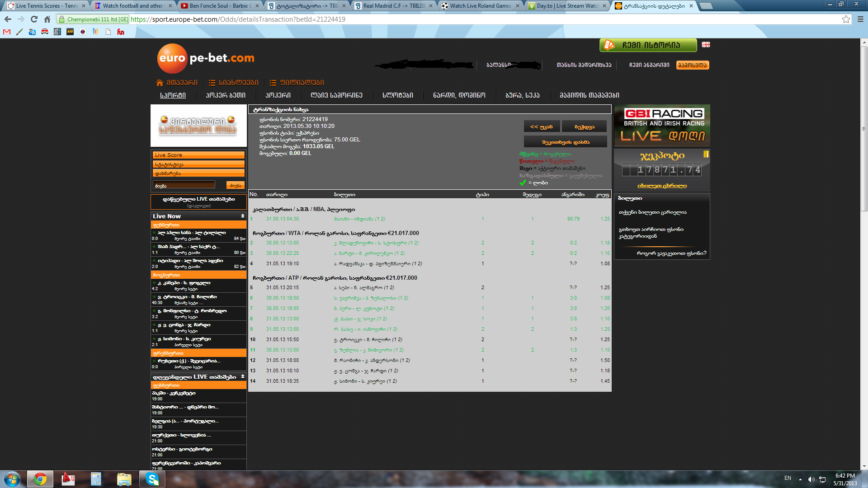
Task: Open the Google Translate bookmark icon
Action: pyautogui.click(x=32, y=32)
